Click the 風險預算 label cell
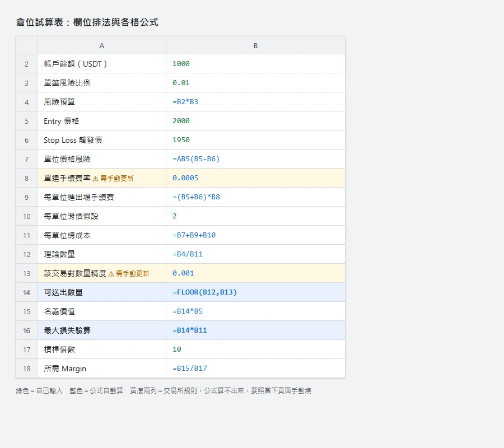Viewport: 504px width, 448px height. 101,102
